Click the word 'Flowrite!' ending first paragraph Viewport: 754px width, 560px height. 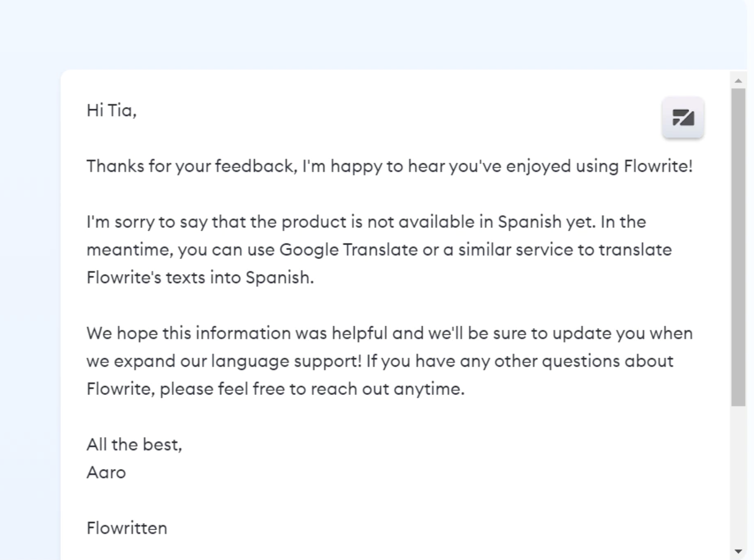[658, 166]
